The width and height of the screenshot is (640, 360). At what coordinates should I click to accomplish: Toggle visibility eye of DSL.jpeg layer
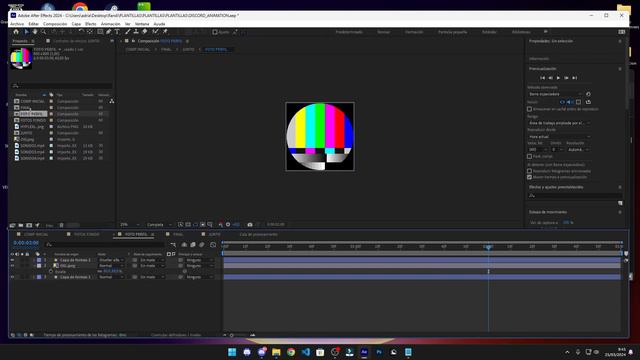12,266
